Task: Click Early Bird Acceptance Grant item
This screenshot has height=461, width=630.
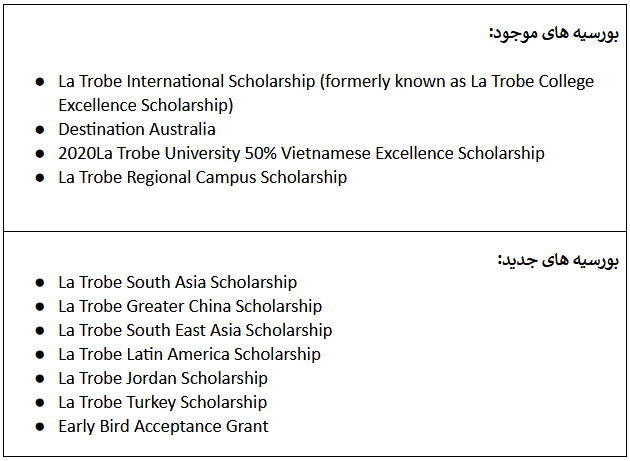Action: (163, 426)
